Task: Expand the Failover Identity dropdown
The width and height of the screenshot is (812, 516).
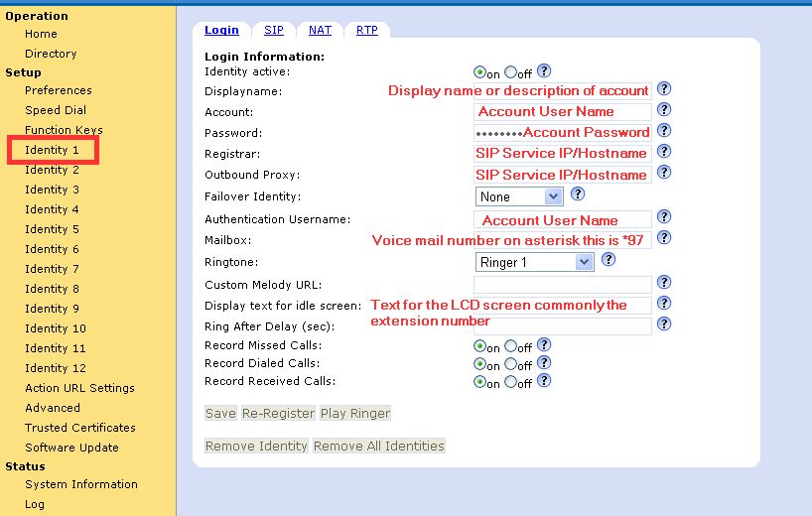Action: (x=519, y=196)
